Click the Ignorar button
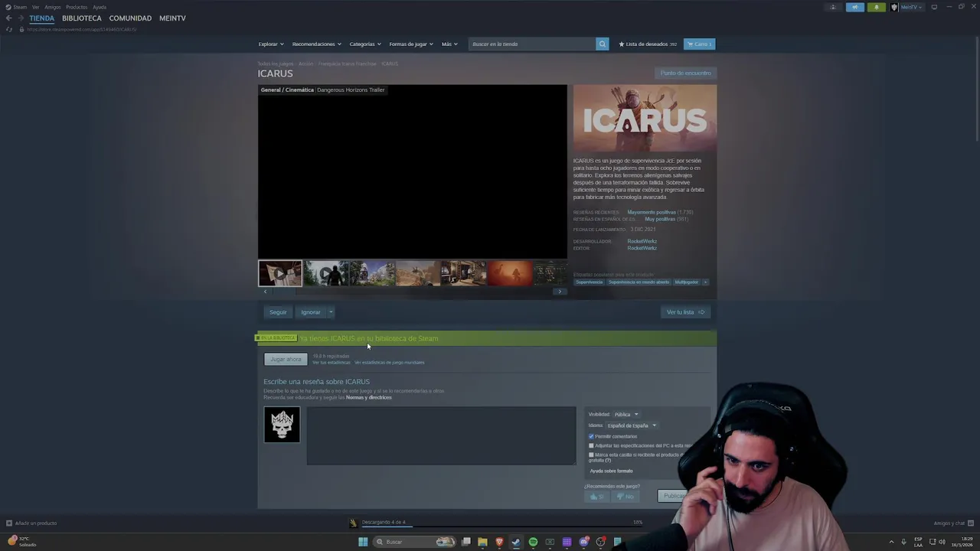The image size is (980, 551). click(x=310, y=312)
